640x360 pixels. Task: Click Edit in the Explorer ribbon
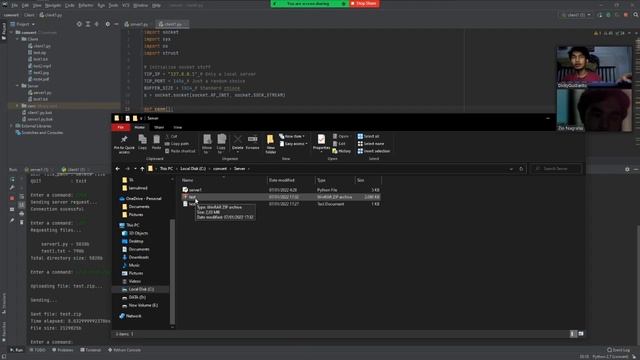tap(339, 144)
